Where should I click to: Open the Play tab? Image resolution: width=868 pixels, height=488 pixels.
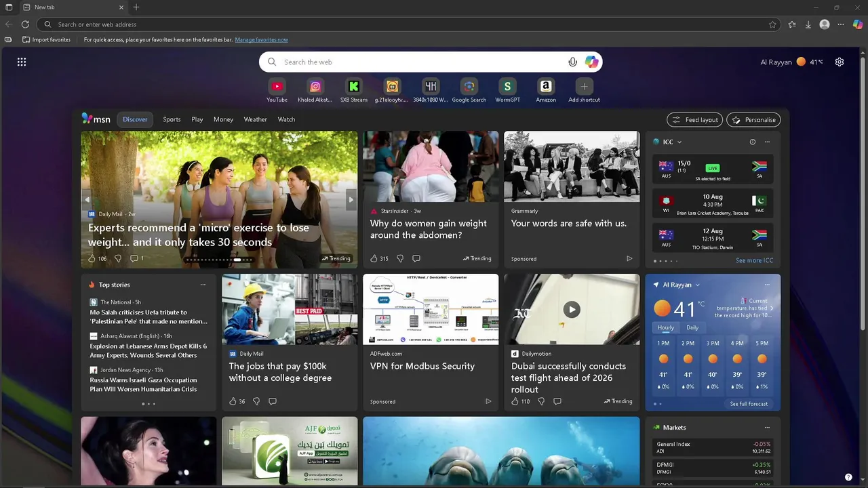point(197,119)
